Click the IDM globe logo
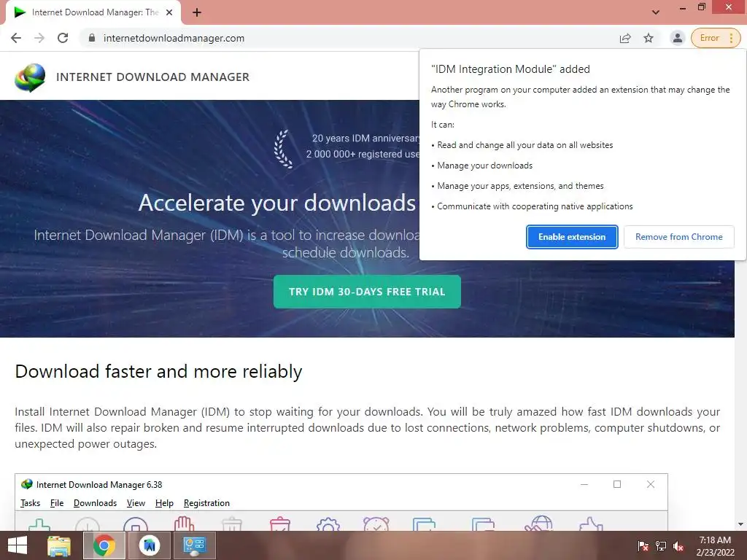 30,77
